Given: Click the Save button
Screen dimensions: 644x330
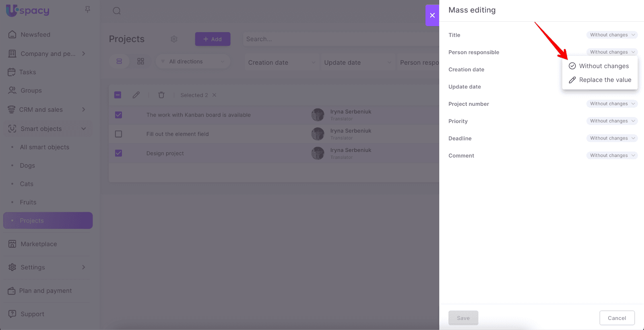Looking at the screenshot, I should point(463,318).
